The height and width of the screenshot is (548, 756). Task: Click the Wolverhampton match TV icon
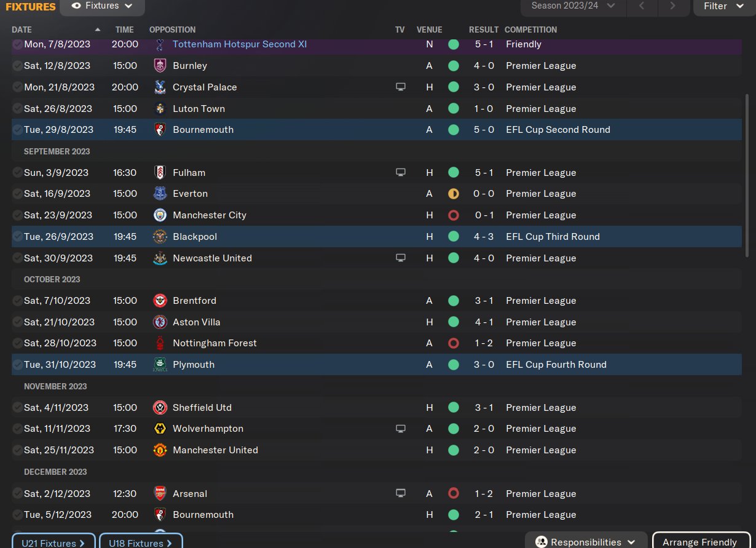[401, 429]
